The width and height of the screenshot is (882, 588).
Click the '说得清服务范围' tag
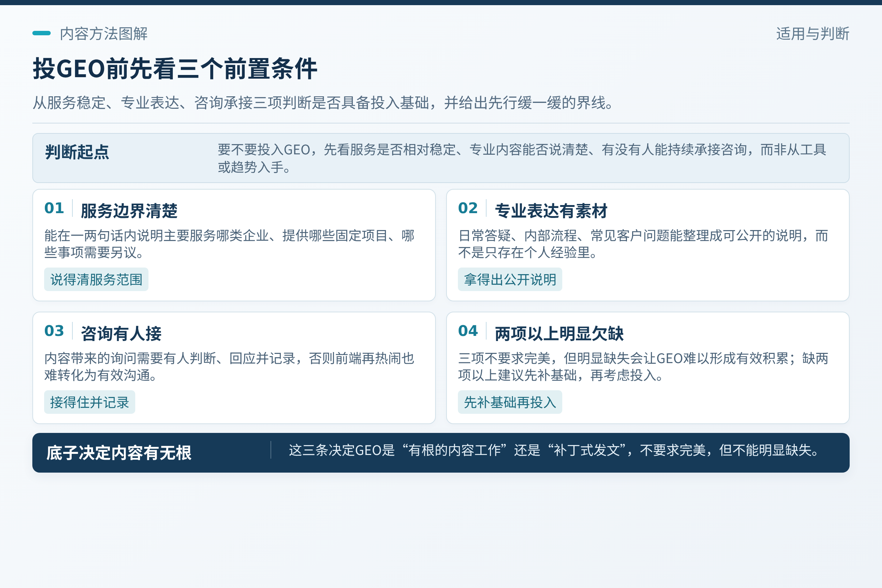click(x=96, y=279)
